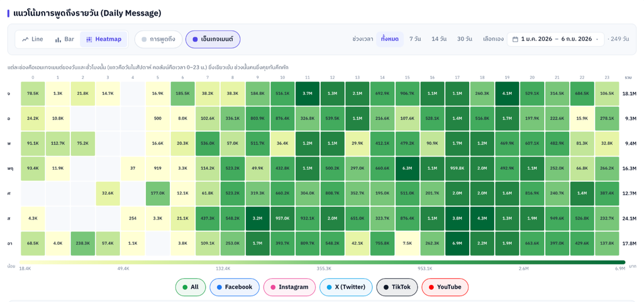
Task: Click the 500 cell in อ row
Action: click(158, 119)
